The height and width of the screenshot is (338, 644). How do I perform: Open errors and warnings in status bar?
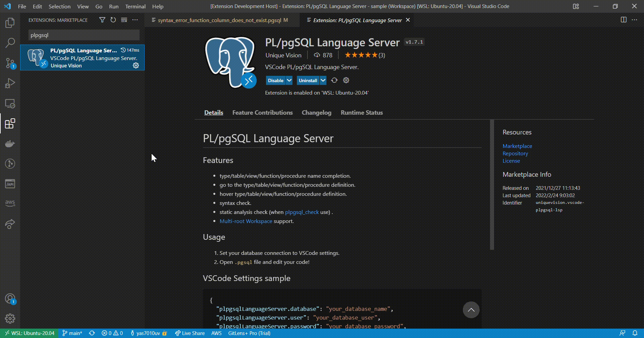[112, 333]
